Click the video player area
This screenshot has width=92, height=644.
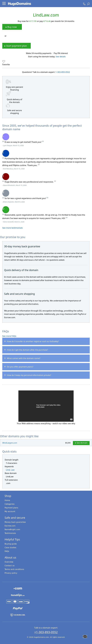(46, 402)
